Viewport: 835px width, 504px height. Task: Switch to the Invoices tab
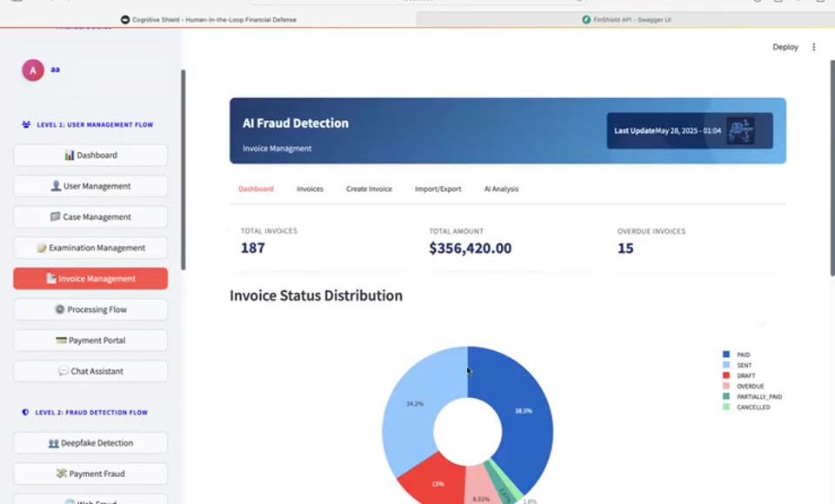point(310,189)
